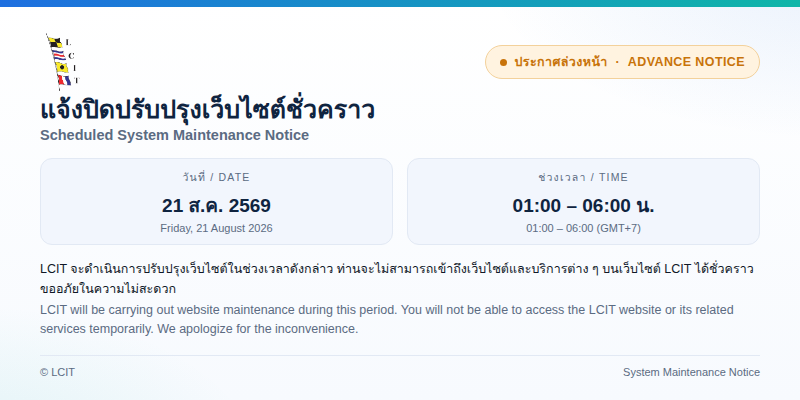The image size is (800, 400).
Task: Click the English maintenance description paragraph
Action: pos(387,319)
